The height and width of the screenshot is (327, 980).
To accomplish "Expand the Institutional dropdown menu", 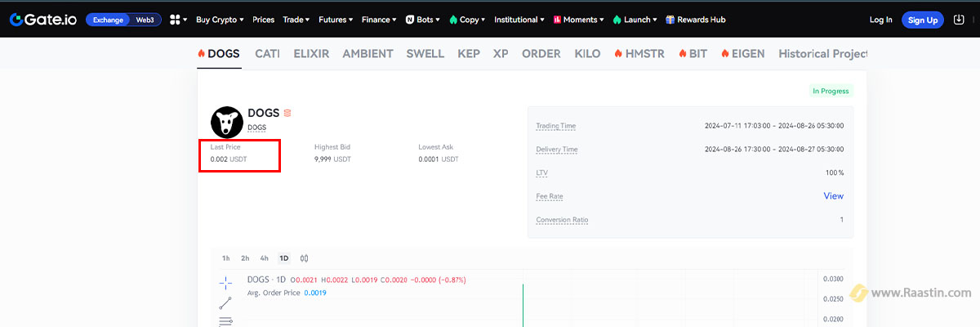I will 519,20.
